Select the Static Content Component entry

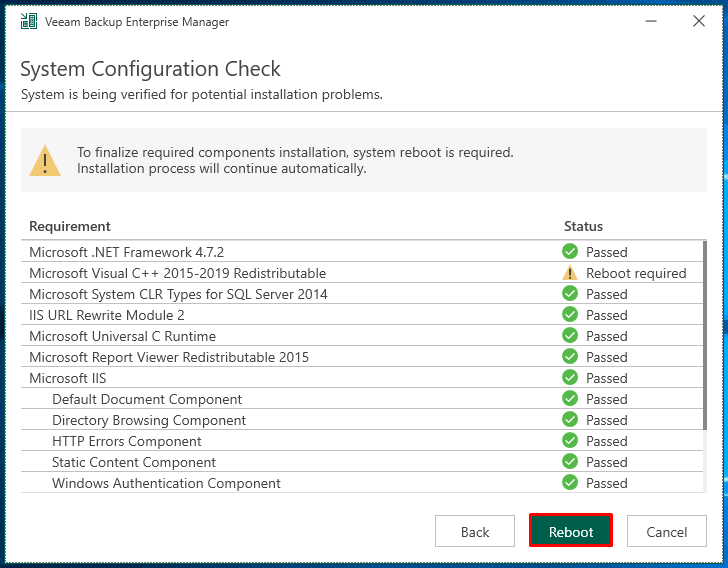(362, 462)
